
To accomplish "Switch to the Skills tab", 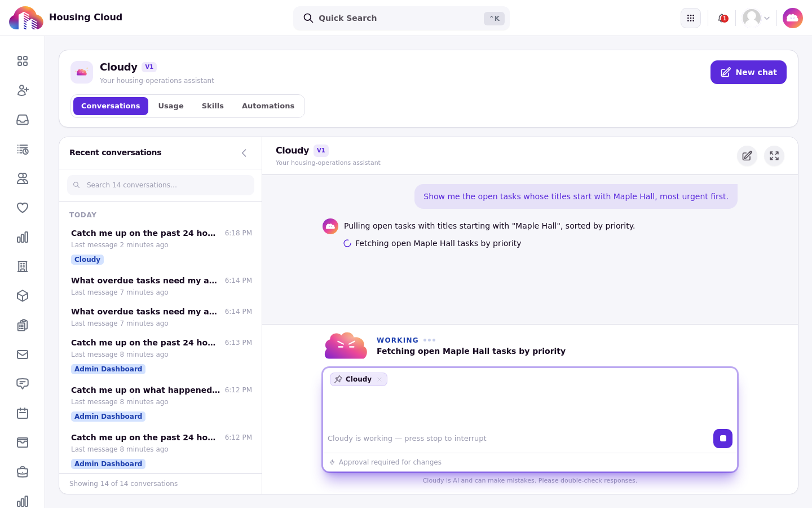I will [x=213, y=106].
